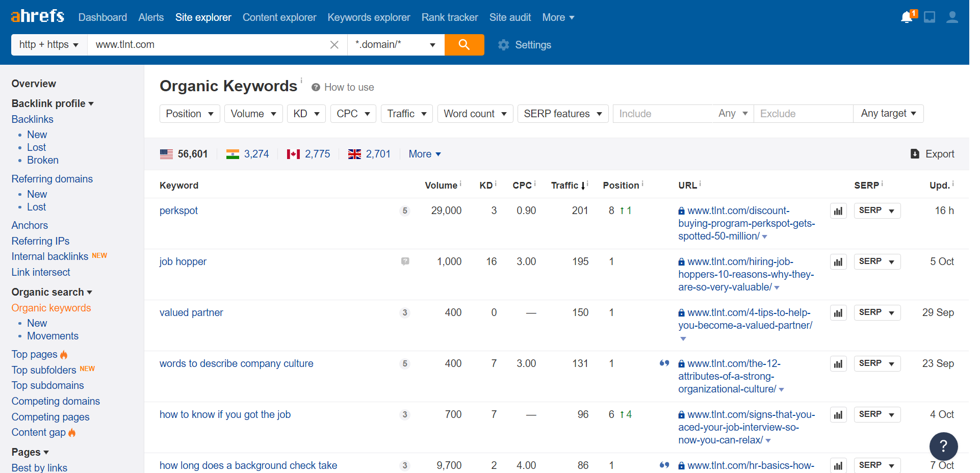The height and width of the screenshot is (473, 980).
Task: Show history chart for job hopper row
Action: coord(838,262)
